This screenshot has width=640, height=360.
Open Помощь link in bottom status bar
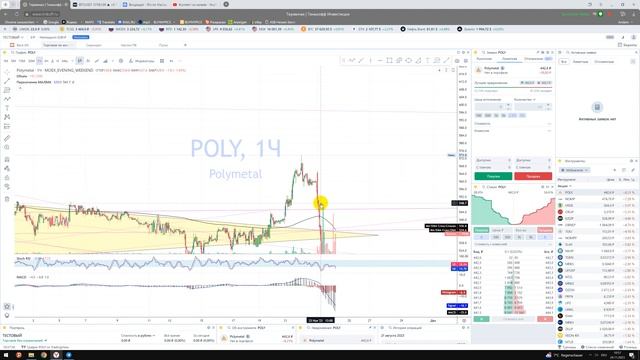point(629,347)
